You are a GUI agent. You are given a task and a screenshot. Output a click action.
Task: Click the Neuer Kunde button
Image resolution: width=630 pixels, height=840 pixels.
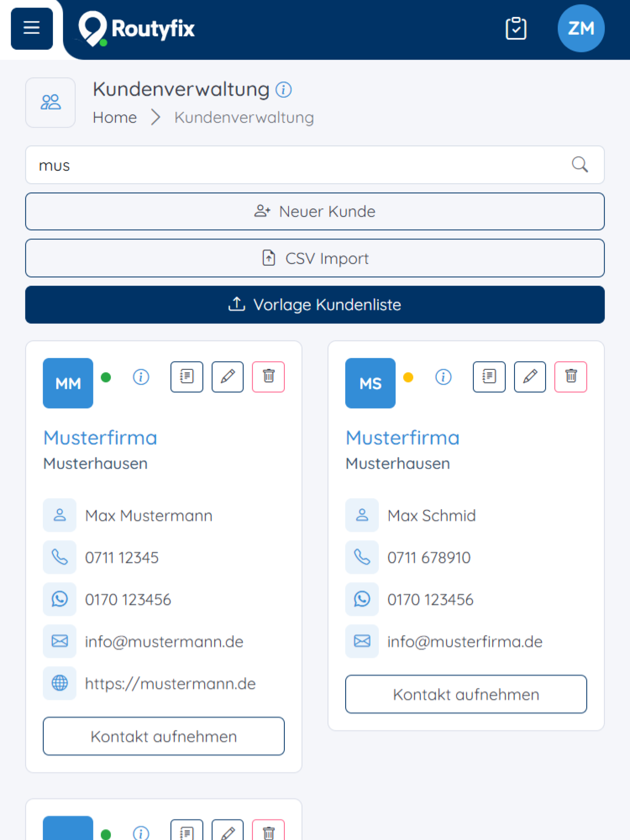point(315,212)
